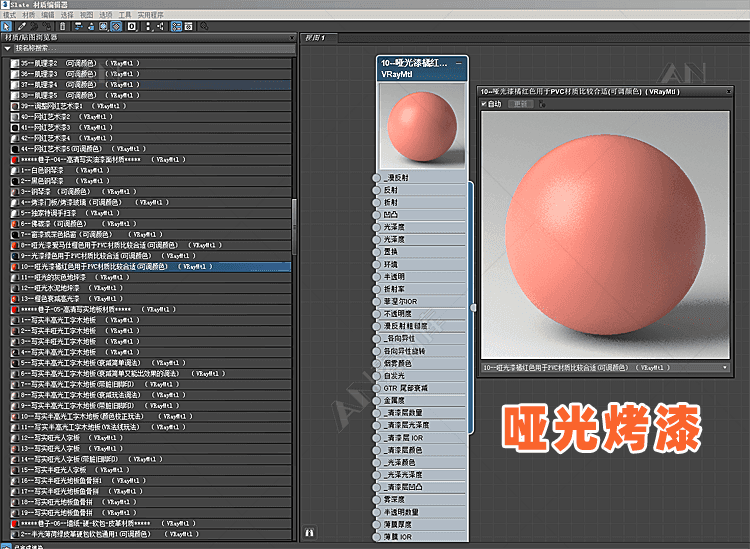Select 3--钢琴漆 (可调颜色) row

(151, 192)
